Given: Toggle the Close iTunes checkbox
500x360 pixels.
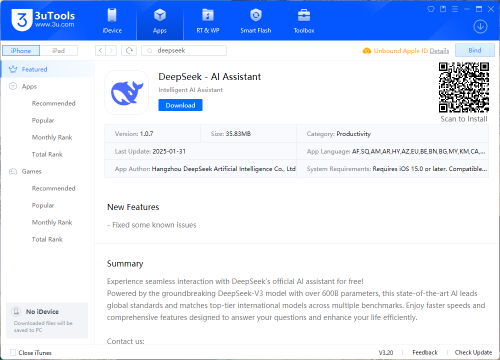Looking at the screenshot, I should (13, 352).
